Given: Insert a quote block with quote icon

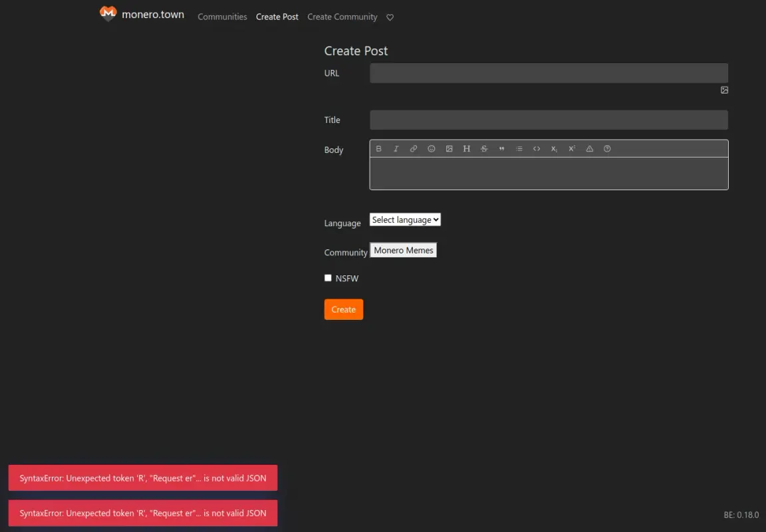Looking at the screenshot, I should point(502,148).
